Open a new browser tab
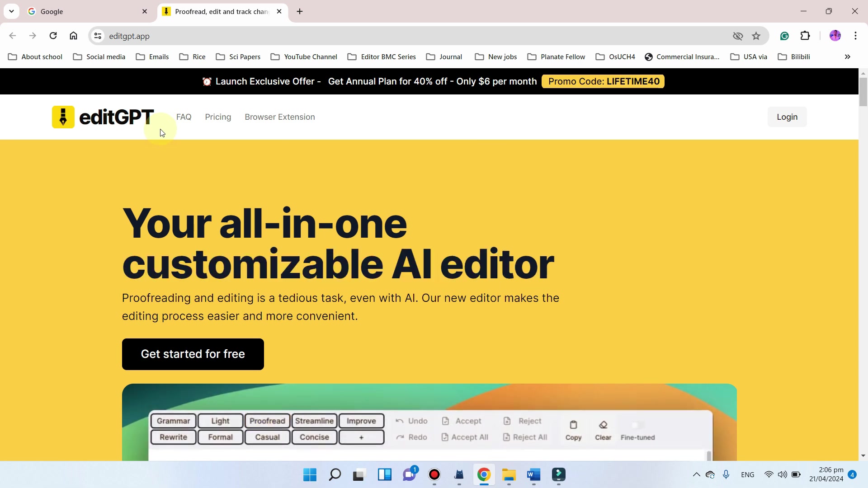 (x=300, y=11)
